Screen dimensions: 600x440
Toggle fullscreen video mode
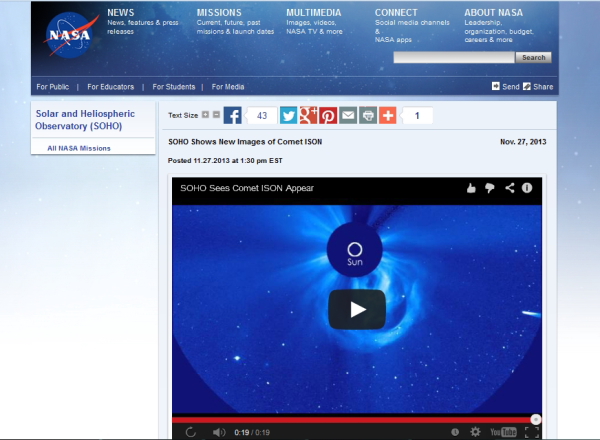[532, 432]
